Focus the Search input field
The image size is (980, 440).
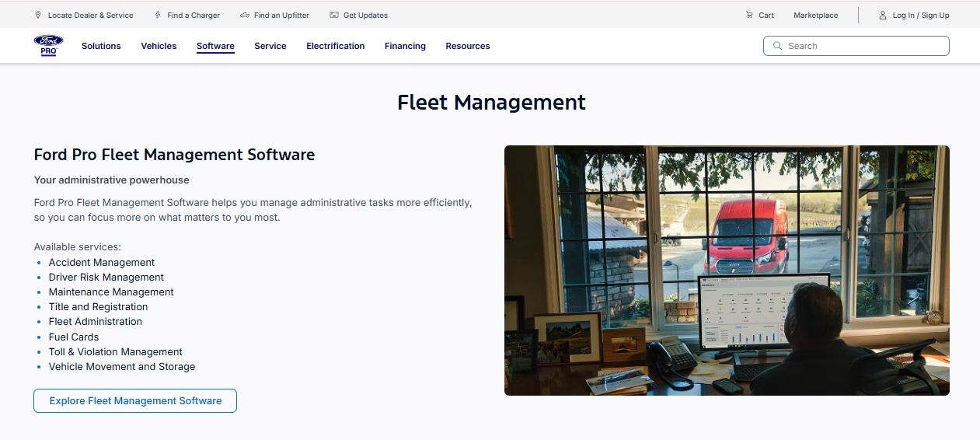pyautogui.click(x=856, y=46)
